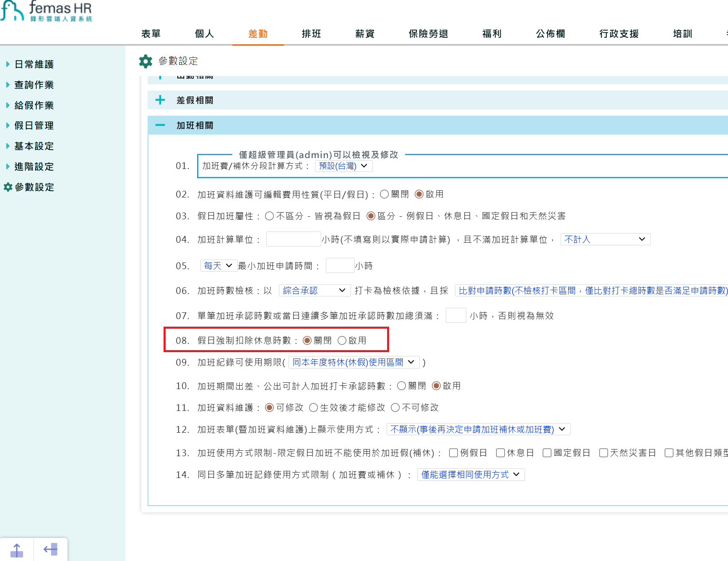The image size is (728, 561).
Task: Click the arrow icon next to 進階設定
Action: click(x=8, y=166)
